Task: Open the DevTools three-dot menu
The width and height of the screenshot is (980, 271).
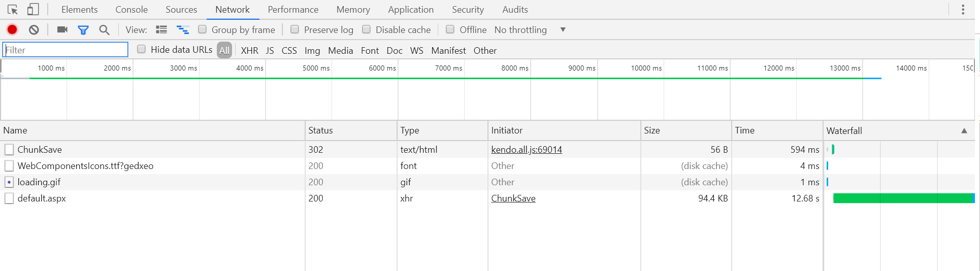Action: pos(963,10)
